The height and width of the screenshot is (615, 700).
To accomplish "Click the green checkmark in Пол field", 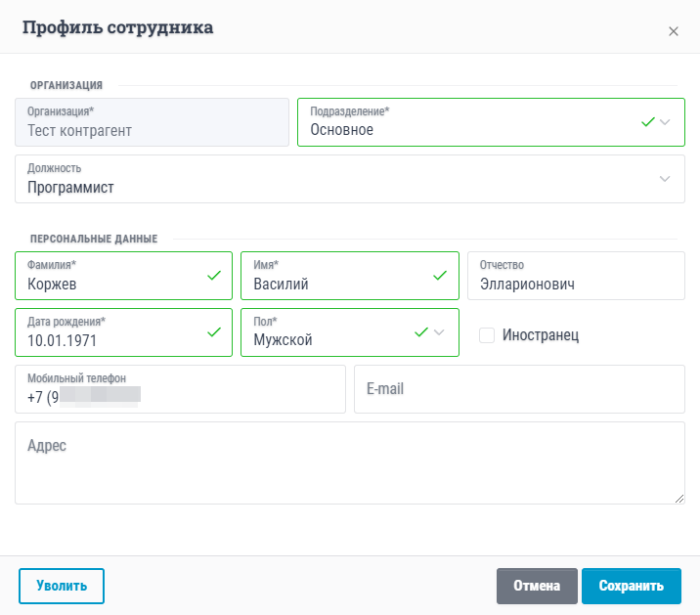I will coord(421,332).
